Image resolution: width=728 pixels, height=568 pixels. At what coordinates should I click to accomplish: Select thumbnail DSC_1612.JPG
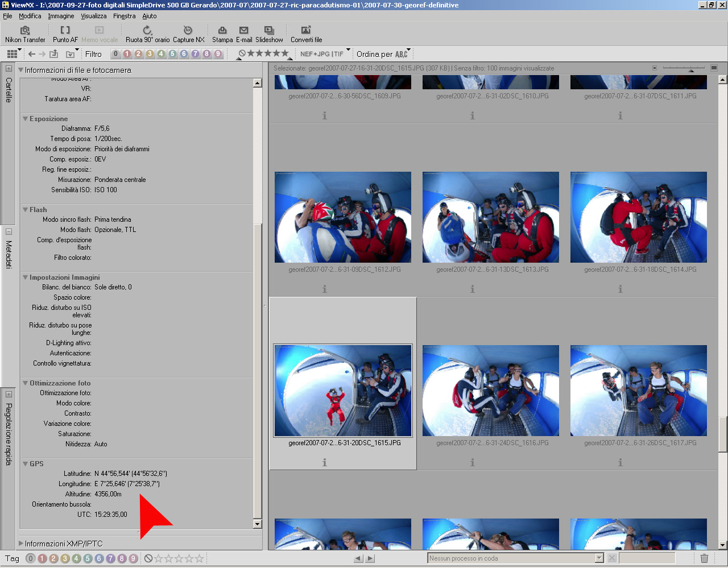pyautogui.click(x=343, y=217)
